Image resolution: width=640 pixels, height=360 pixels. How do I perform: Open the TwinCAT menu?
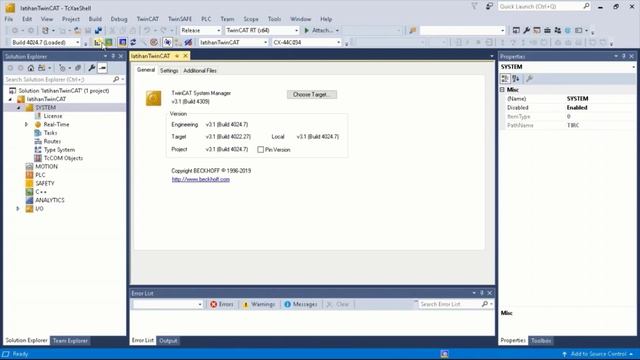(148, 19)
